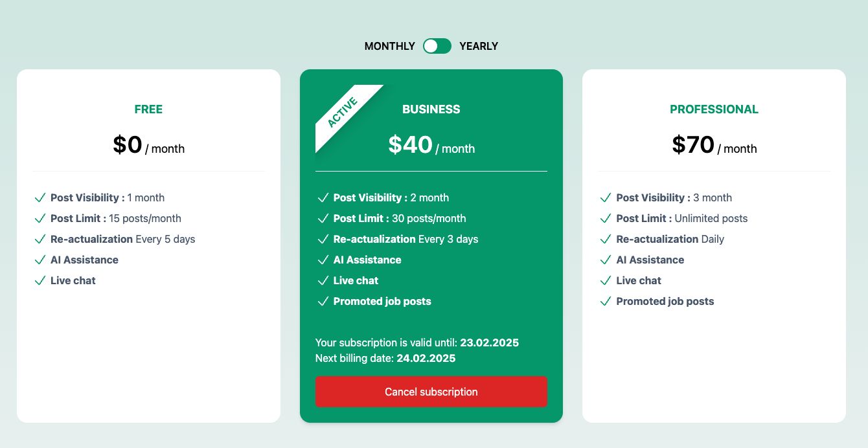Viewport: 868px width, 448px height.
Task: Click the $0 / month price
Action: point(148,145)
